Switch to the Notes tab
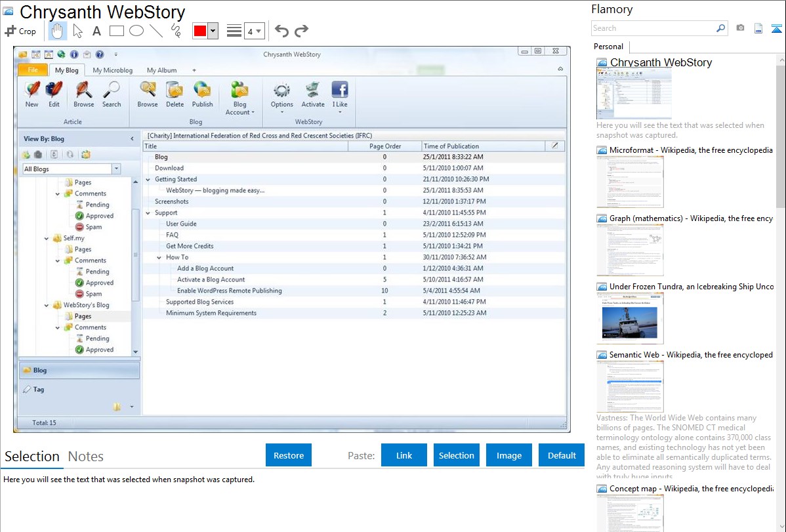This screenshot has width=786, height=532. pyautogui.click(x=86, y=457)
